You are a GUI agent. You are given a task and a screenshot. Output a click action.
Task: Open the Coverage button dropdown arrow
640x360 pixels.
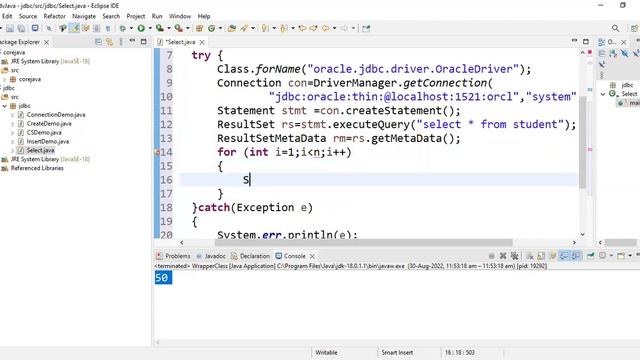(x=169, y=28)
